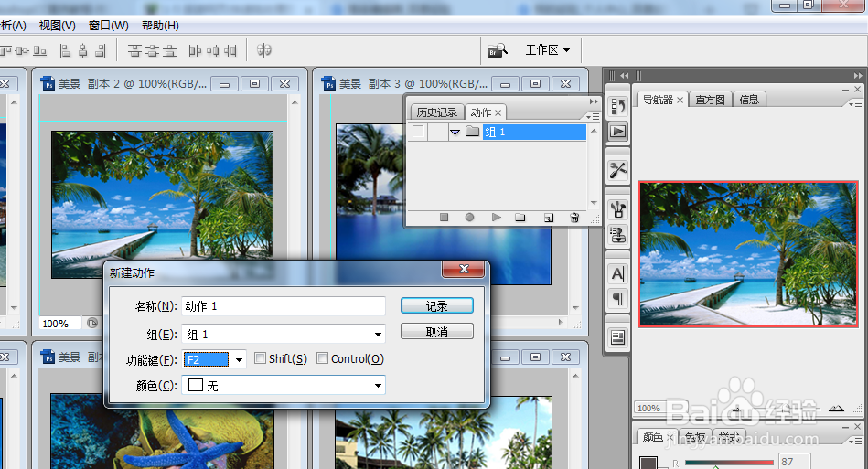
Task: Open the 功能键 dropdown showing F2
Action: pyautogui.click(x=239, y=360)
